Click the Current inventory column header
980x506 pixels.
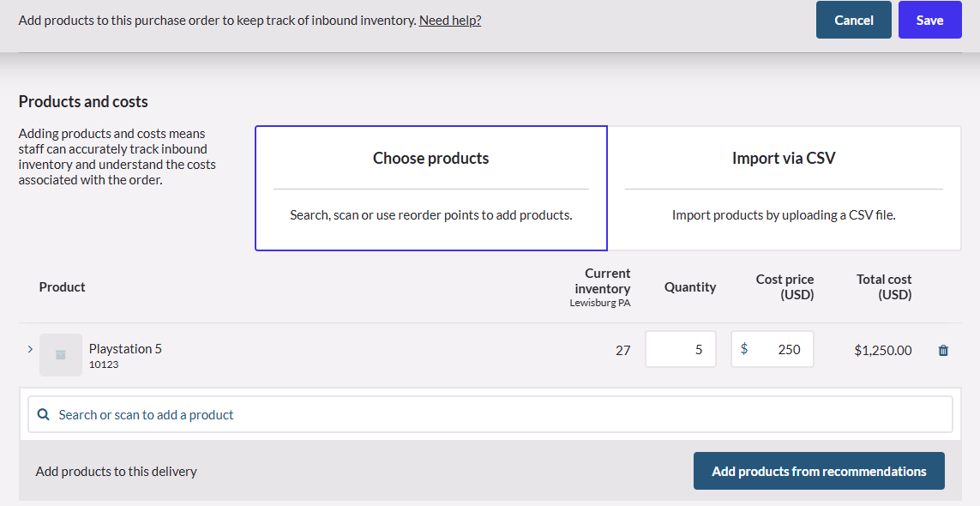(x=601, y=280)
